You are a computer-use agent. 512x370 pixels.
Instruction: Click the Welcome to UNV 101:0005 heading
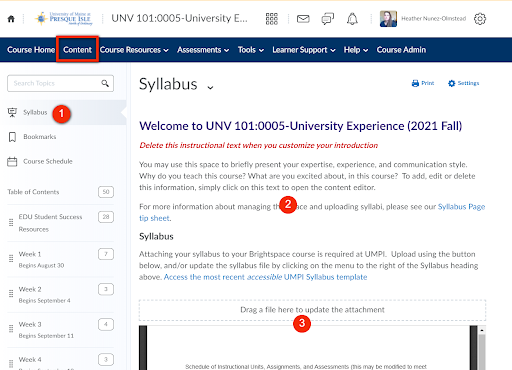click(x=301, y=126)
